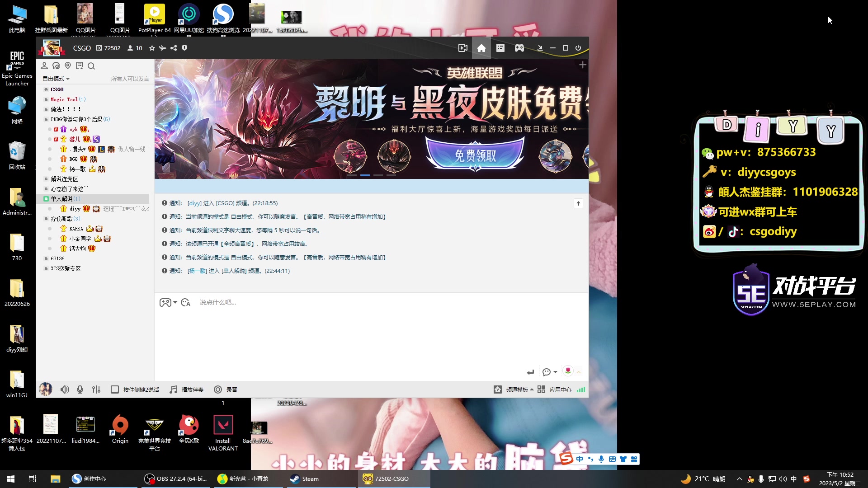This screenshot has height=488, width=868.
Task: Click the plus icon at the banner corner
Action: coord(583,65)
